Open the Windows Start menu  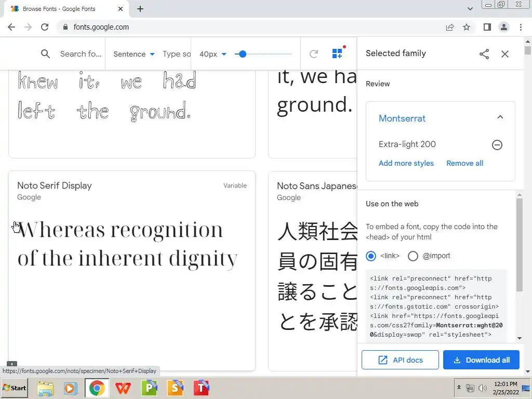point(14,388)
